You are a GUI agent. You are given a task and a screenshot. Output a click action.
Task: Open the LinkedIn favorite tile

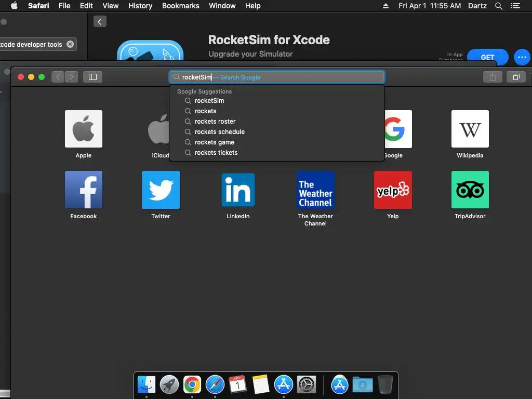click(x=238, y=190)
